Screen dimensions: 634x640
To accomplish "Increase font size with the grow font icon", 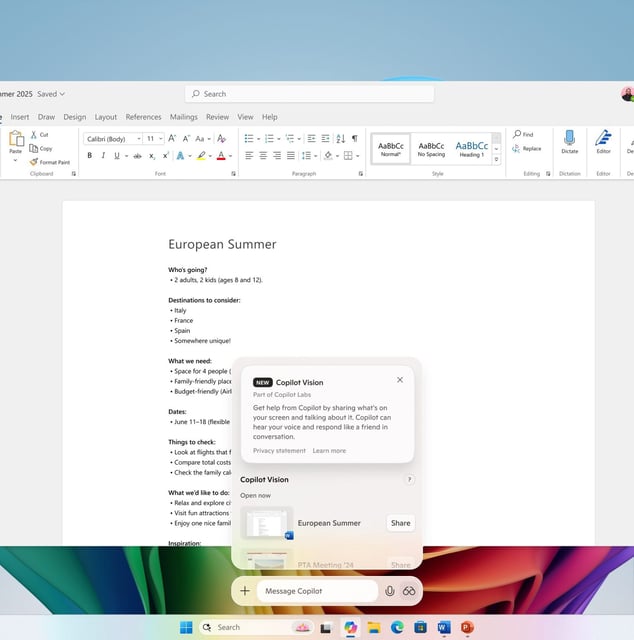I will point(172,139).
